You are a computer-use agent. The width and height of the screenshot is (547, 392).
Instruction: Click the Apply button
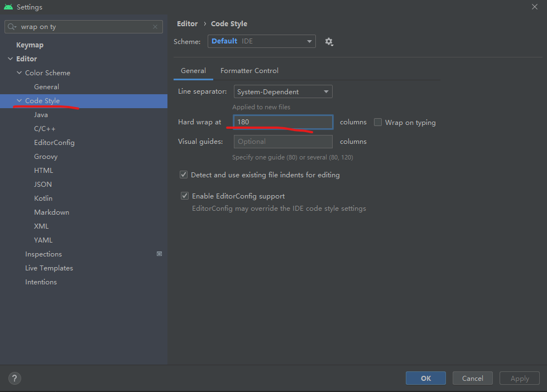pyautogui.click(x=520, y=378)
